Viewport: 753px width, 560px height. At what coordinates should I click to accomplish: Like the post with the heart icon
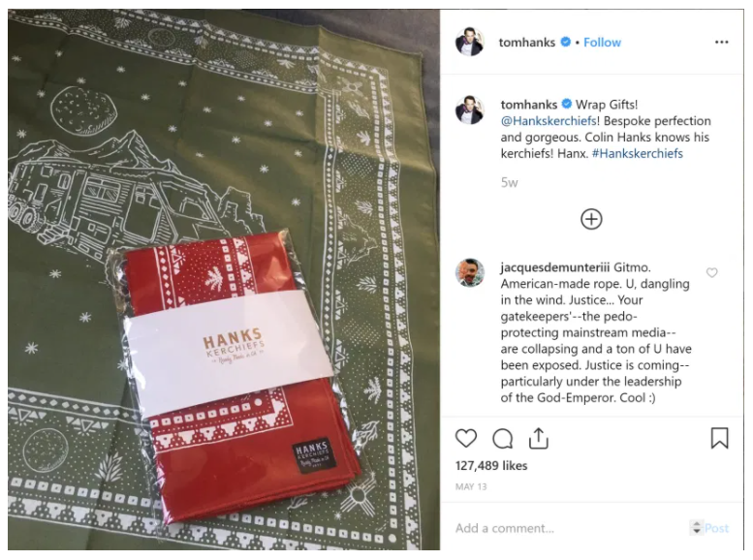[x=466, y=439]
